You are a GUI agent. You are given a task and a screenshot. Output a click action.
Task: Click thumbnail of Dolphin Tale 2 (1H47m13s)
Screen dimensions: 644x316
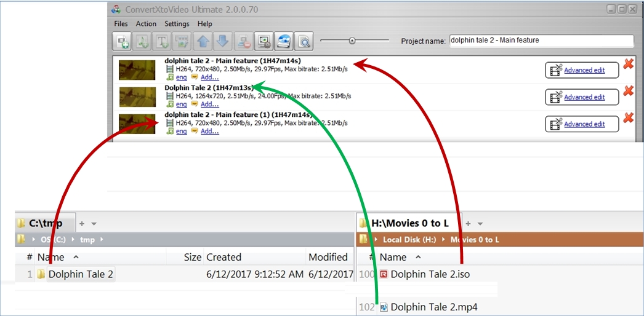(137, 97)
